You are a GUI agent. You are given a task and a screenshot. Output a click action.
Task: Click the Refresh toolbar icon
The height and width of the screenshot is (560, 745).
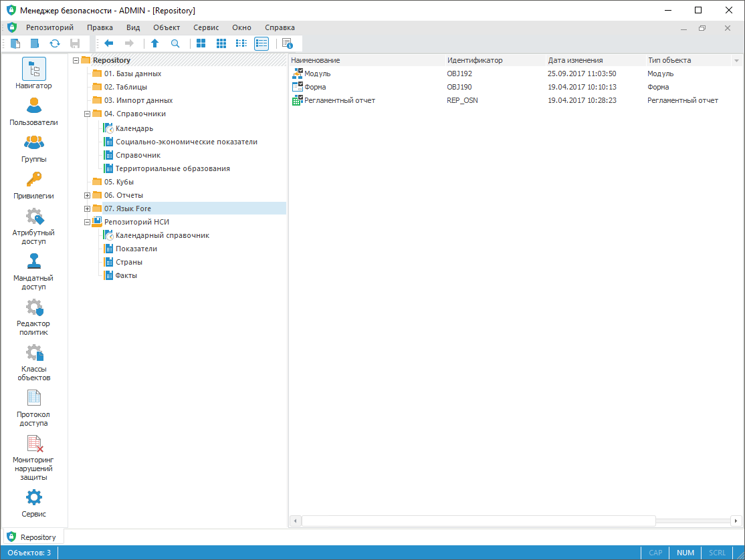coord(55,43)
